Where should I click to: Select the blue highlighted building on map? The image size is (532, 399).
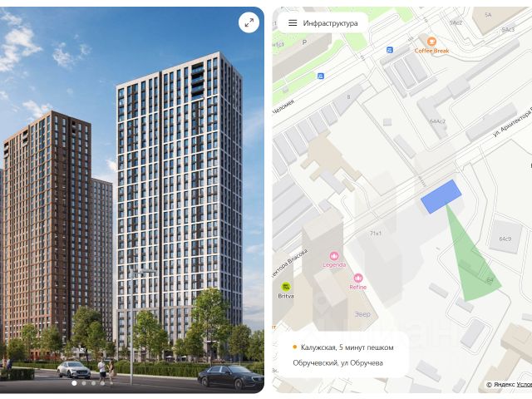[x=441, y=196]
